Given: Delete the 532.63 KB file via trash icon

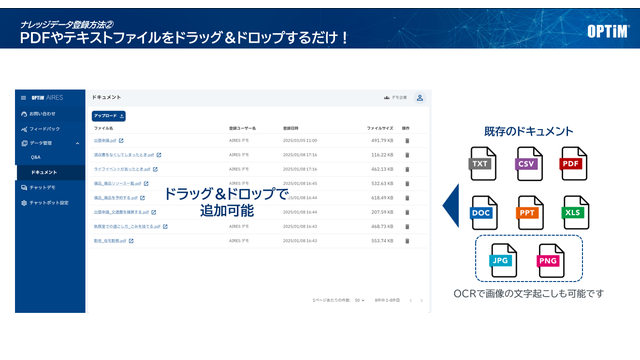Looking at the screenshot, I should coord(407,184).
